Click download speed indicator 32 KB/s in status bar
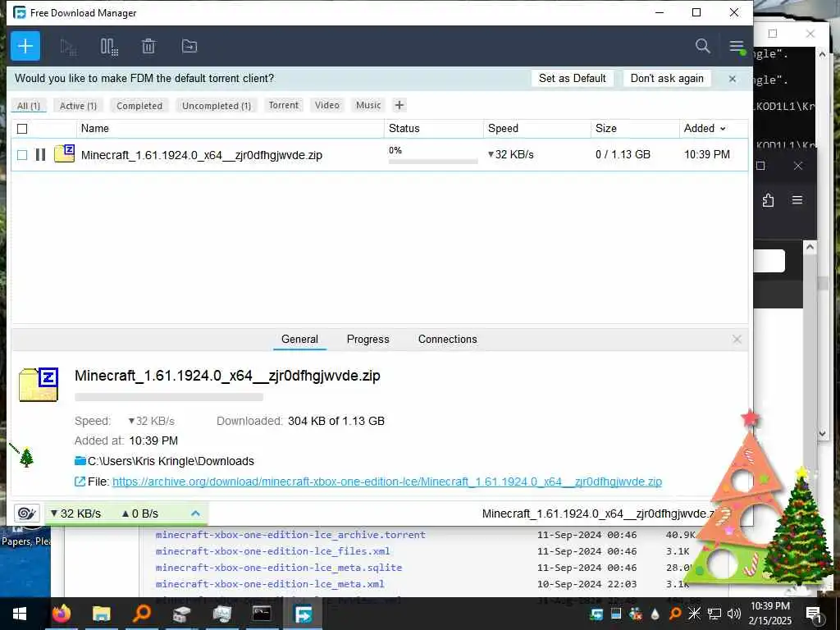840x630 pixels. pos(75,514)
